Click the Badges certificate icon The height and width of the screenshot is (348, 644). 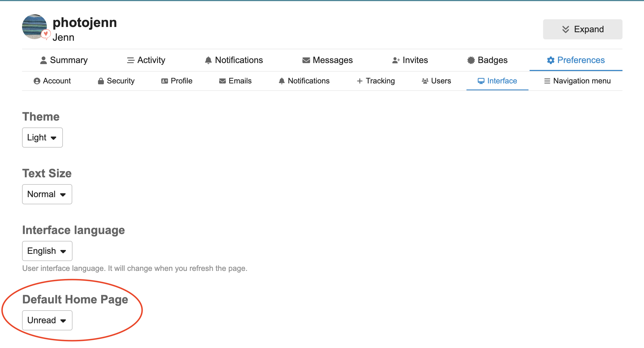pyautogui.click(x=471, y=60)
